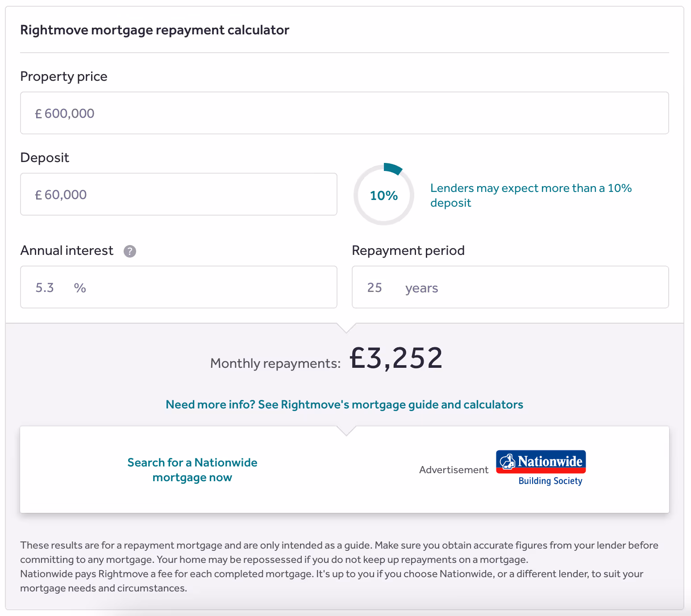This screenshot has width=691, height=616.
Task: Click the Property price input field
Action: click(x=344, y=113)
